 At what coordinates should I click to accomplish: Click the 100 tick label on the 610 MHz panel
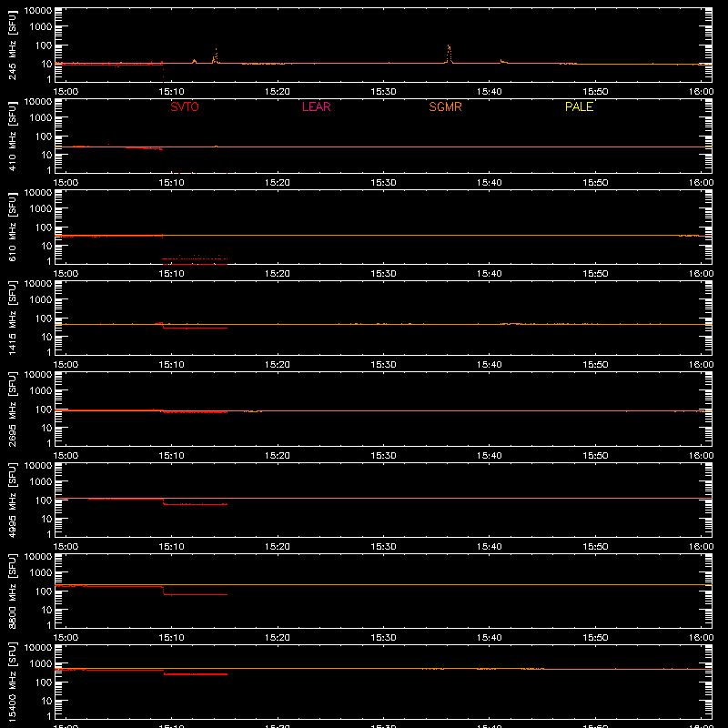click(x=44, y=227)
